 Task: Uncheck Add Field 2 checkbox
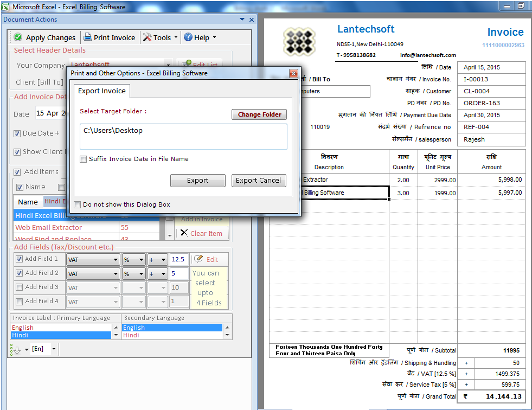coord(20,273)
